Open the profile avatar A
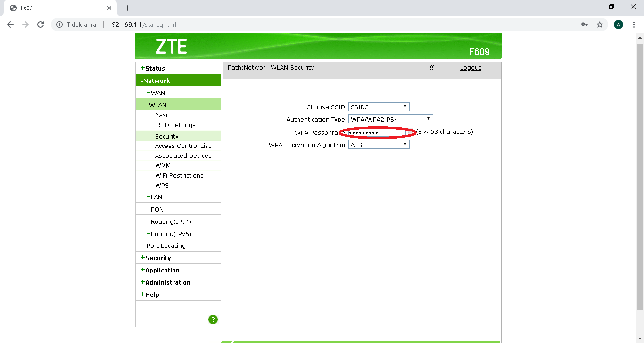644x343 pixels. tap(619, 24)
